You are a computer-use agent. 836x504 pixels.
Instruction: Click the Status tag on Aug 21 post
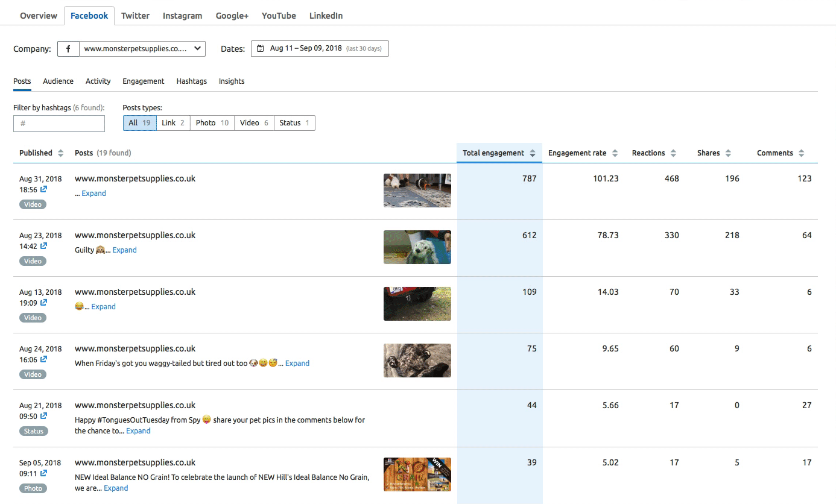coord(33,431)
